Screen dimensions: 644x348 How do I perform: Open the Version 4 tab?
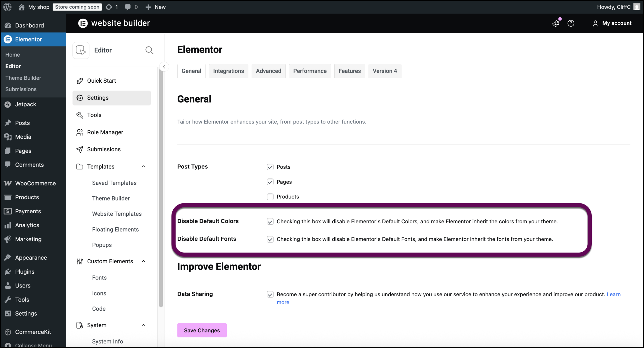[x=385, y=71]
